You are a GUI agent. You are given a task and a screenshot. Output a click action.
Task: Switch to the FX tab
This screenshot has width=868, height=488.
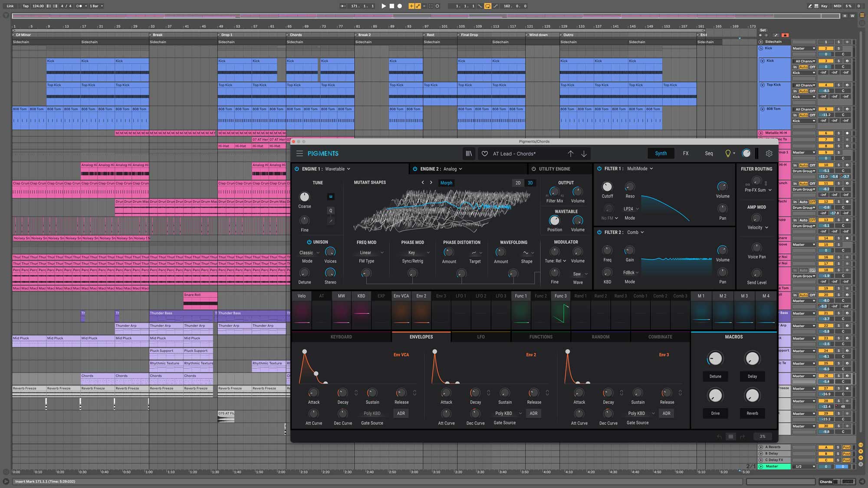[x=686, y=154]
